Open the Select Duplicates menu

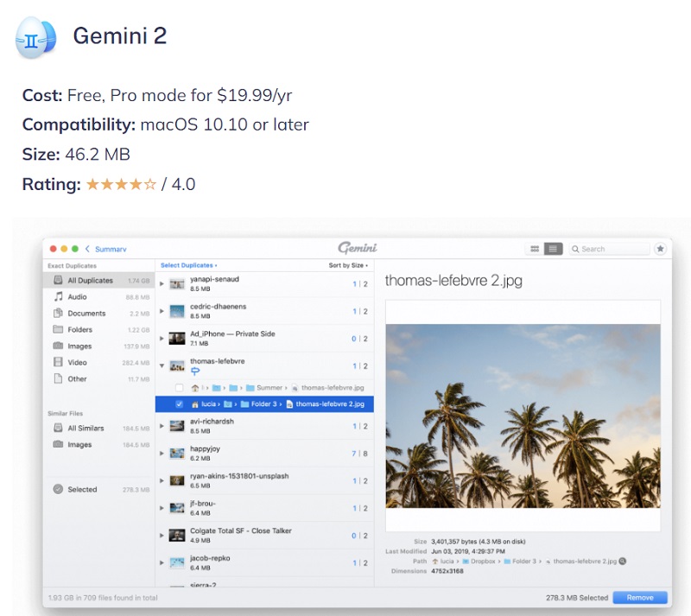188,265
